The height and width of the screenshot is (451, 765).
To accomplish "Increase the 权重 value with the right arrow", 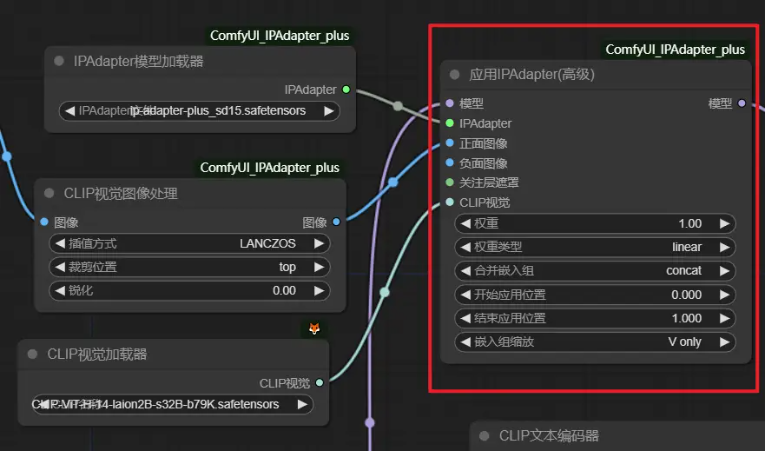I will coord(725,224).
